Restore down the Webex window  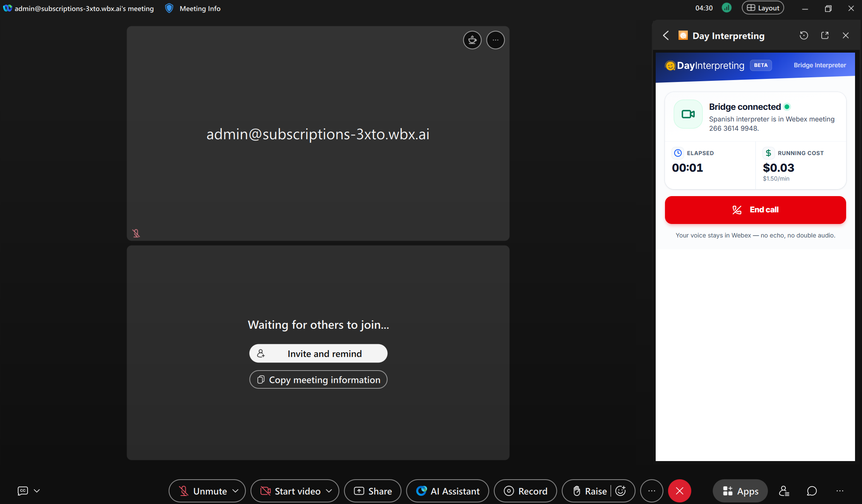(828, 9)
